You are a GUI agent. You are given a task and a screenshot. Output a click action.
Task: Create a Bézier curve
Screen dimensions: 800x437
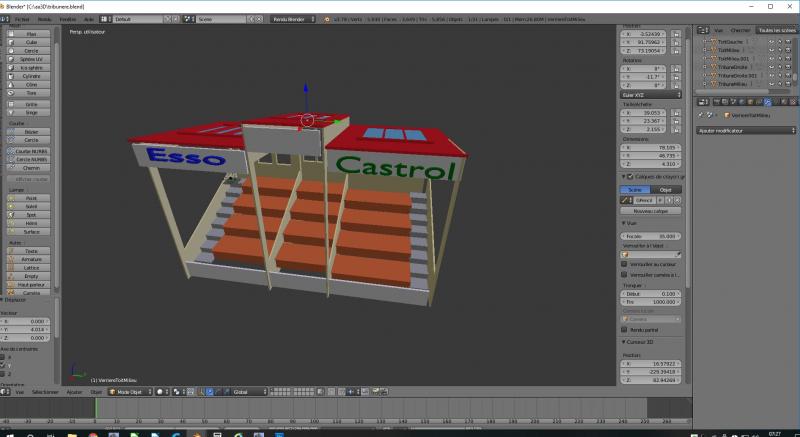tap(30, 131)
